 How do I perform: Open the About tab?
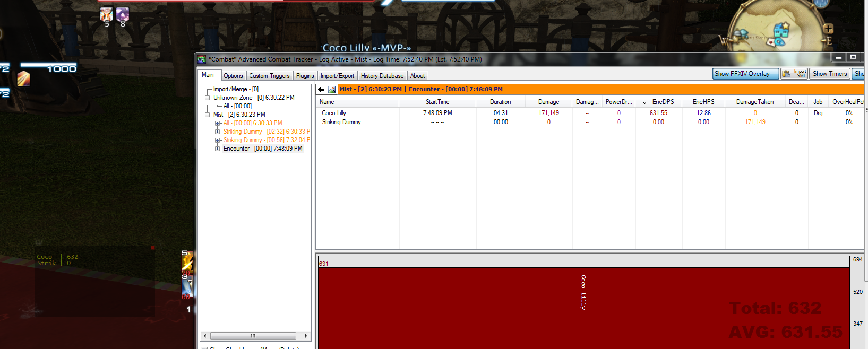pos(418,76)
